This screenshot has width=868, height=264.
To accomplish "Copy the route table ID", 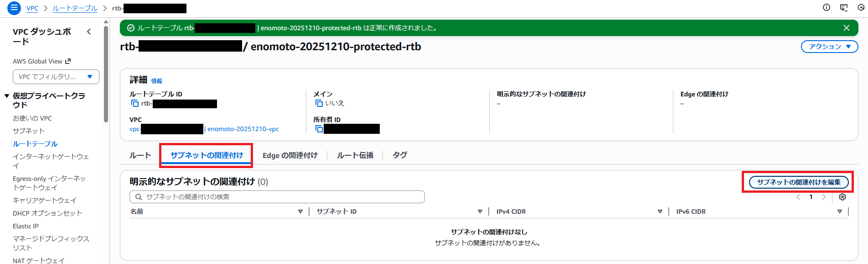I will coord(135,103).
